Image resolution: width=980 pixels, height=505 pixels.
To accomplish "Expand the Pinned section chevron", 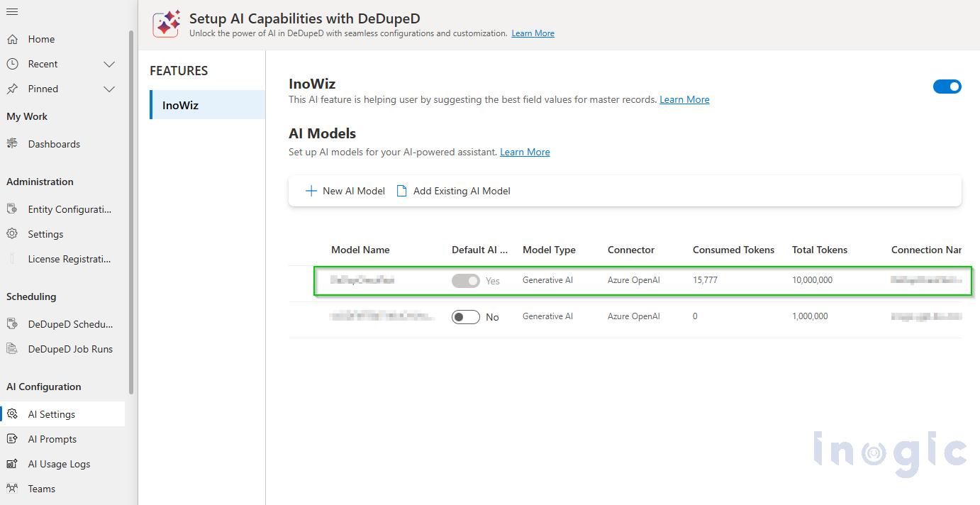I will 109,89.
